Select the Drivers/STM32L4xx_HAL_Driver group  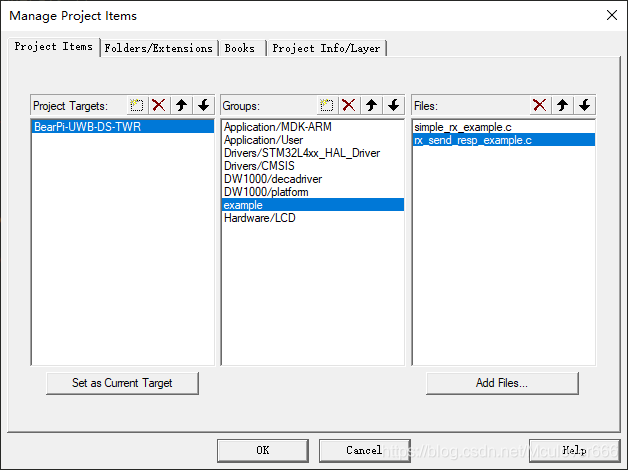313,153
